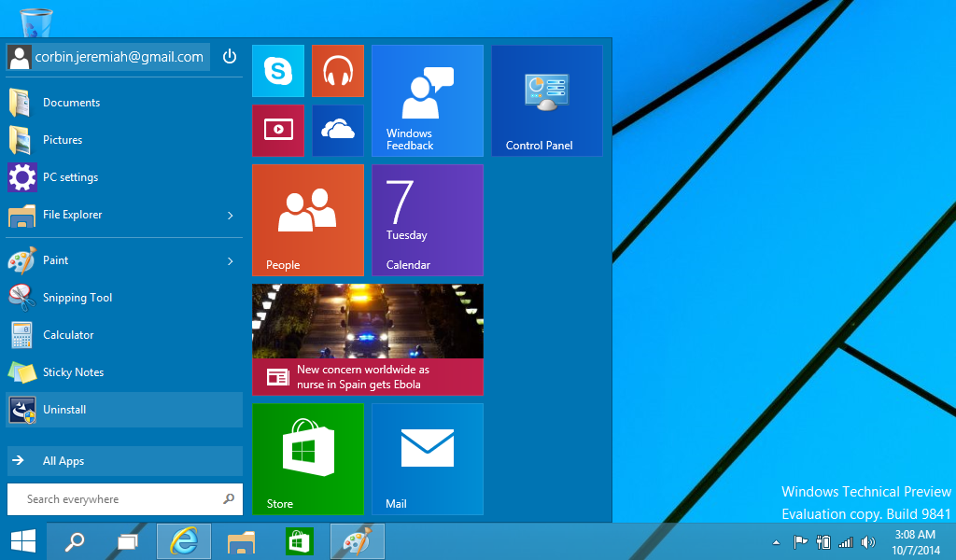
Task: Expand the Paint jump list arrow
Action: [230, 260]
